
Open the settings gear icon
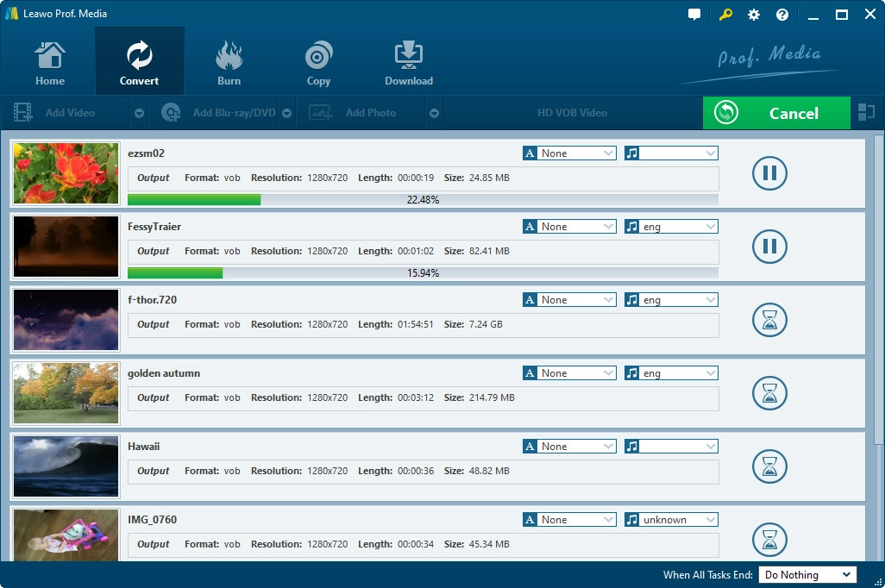754,15
